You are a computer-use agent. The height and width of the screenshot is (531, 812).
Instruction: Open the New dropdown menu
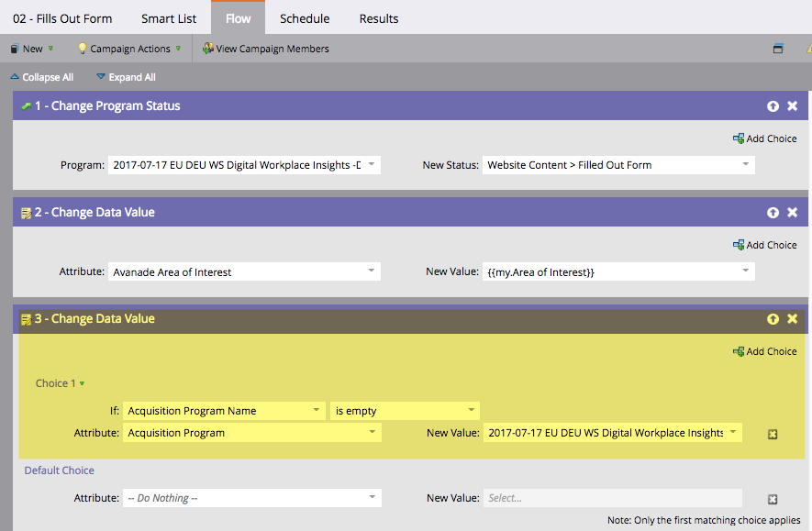[32, 49]
